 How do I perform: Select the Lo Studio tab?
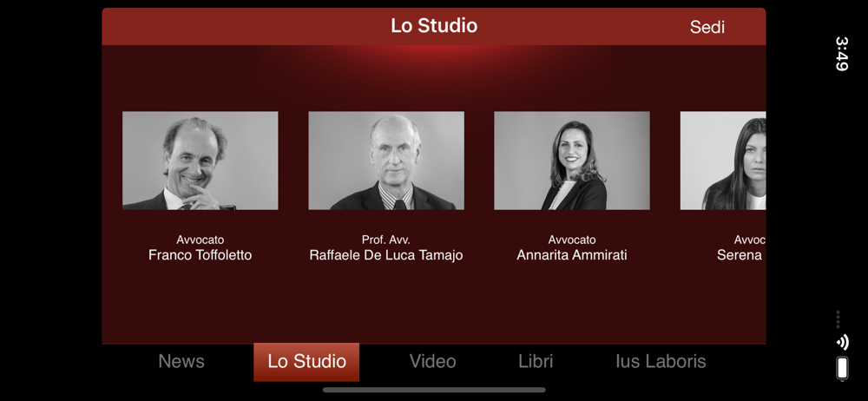(306, 362)
